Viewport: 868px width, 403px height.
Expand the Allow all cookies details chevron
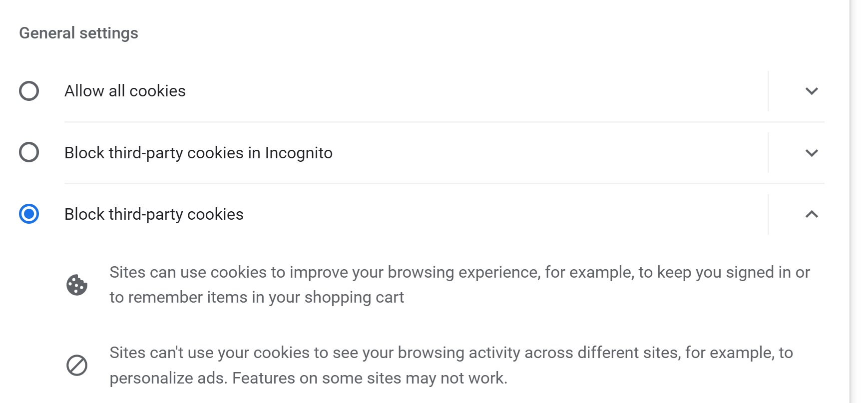(812, 91)
